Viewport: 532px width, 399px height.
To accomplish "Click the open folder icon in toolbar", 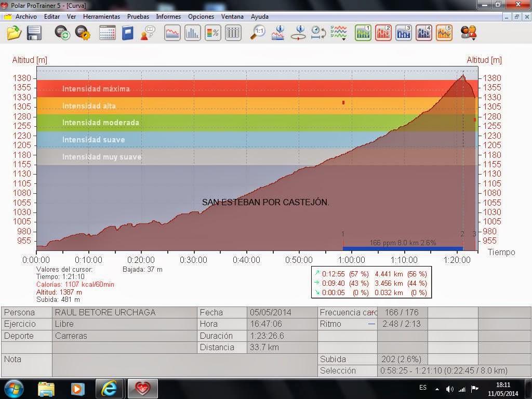I will tap(14, 33).
